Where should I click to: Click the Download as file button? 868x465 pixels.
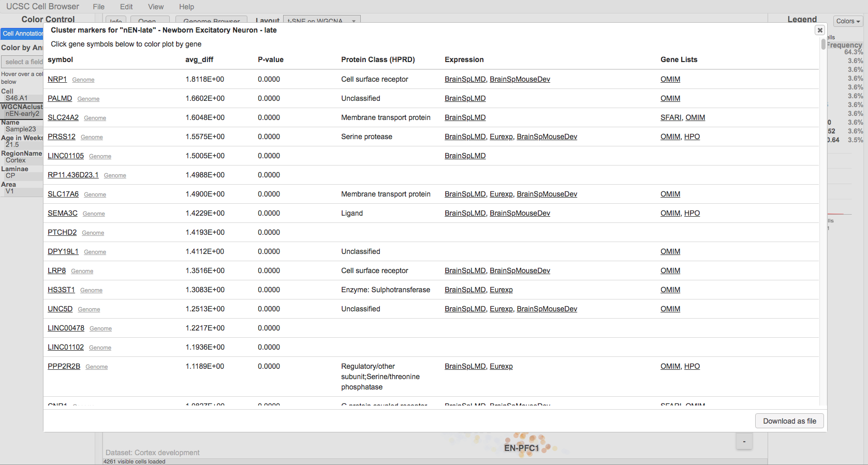(789, 421)
